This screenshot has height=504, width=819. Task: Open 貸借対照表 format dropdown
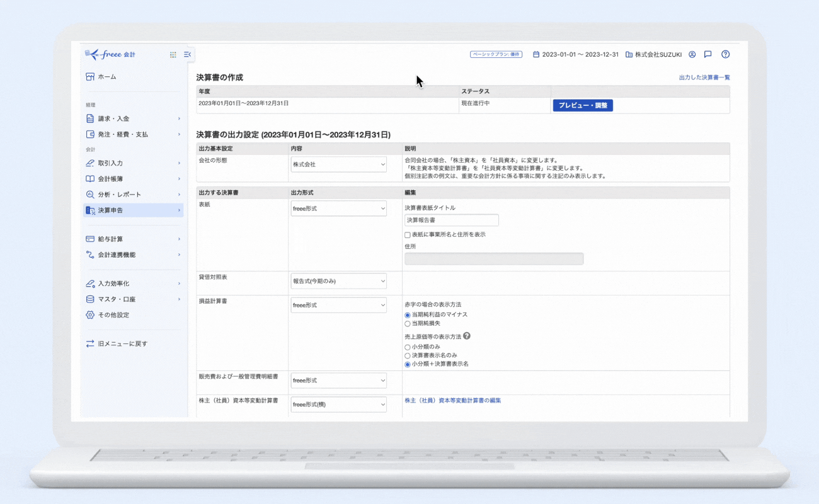point(338,281)
